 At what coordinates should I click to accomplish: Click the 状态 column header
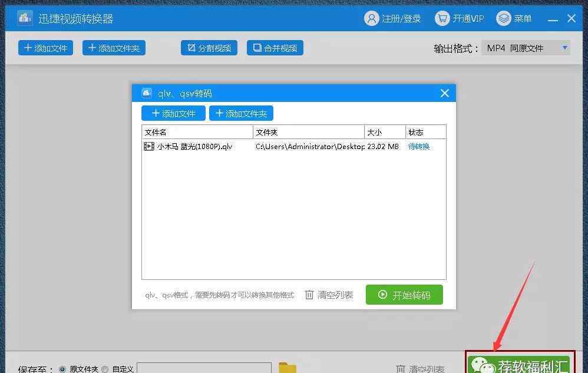coord(425,132)
